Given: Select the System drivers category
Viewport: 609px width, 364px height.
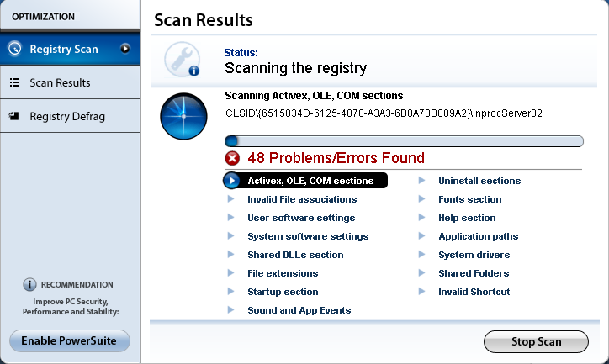Looking at the screenshot, I should (x=474, y=255).
